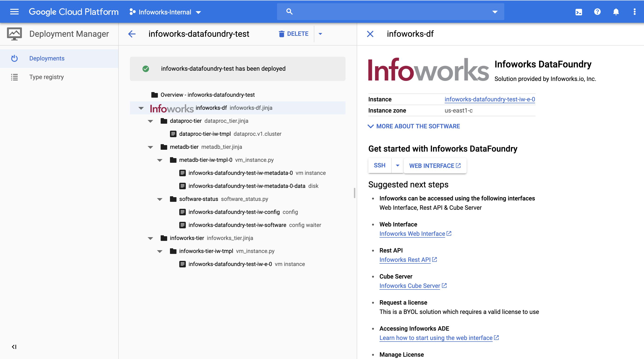Click the SSH button
The width and height of the screenshot is (644, 359).
[380, 165]
